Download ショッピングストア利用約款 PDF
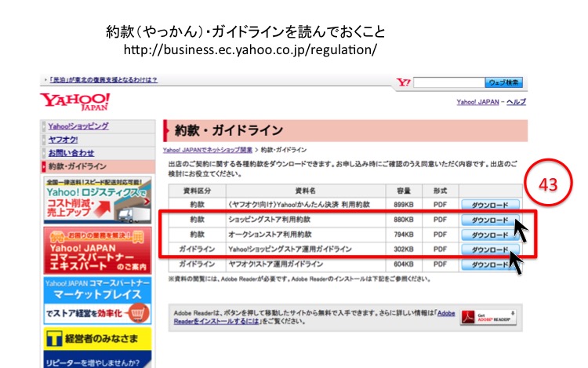Image resolution: width=588 pixels, height=368 pixels. pyautogui.click(x=490, y=220)
